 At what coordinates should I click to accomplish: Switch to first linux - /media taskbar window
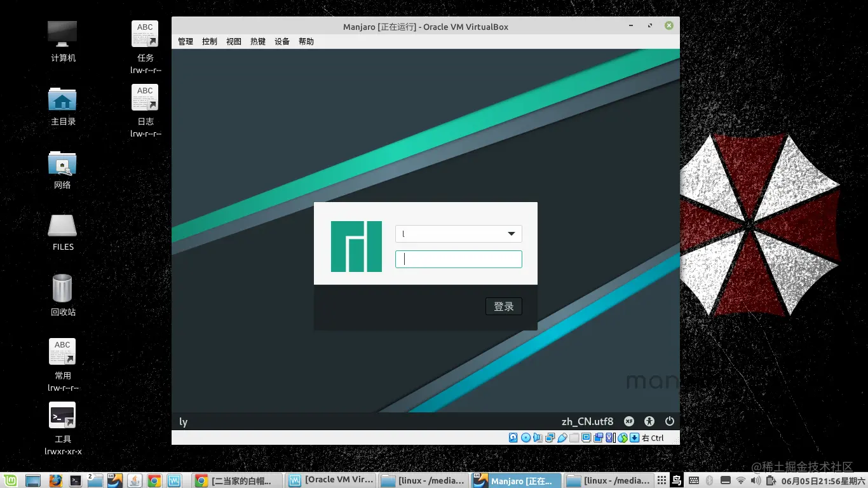click(424, 481)
